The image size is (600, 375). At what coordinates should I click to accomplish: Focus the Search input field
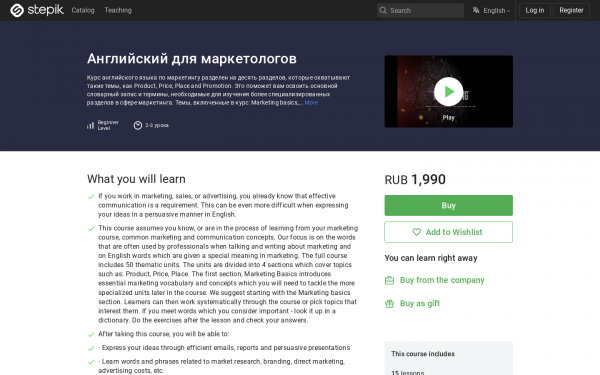pyautogui.click(x=420, y=10)
